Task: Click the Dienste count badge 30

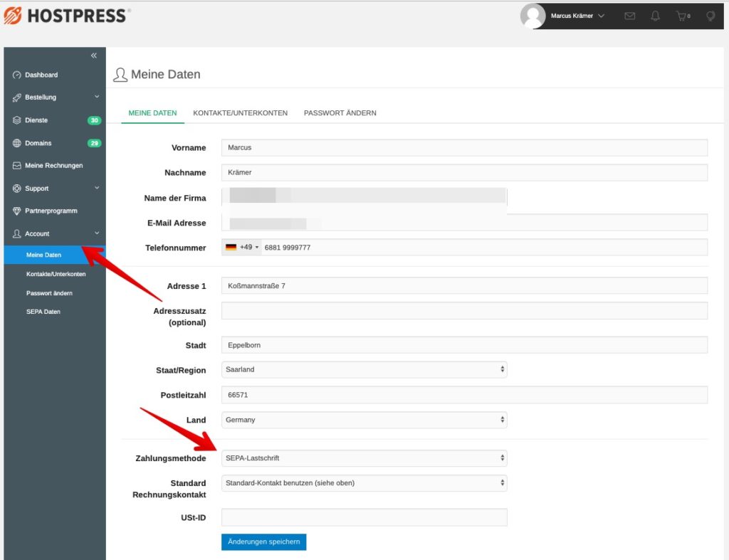Action: click(x=95, y=120)
